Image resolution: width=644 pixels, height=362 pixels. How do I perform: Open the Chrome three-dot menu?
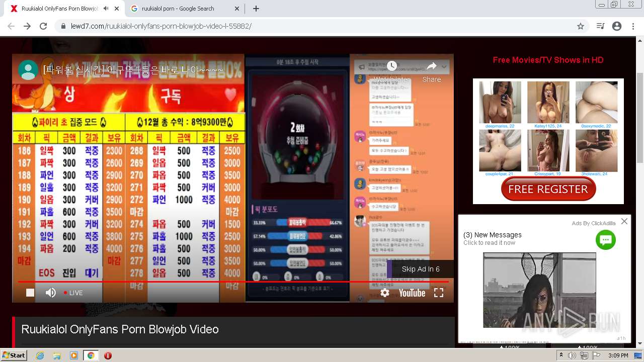633,26
